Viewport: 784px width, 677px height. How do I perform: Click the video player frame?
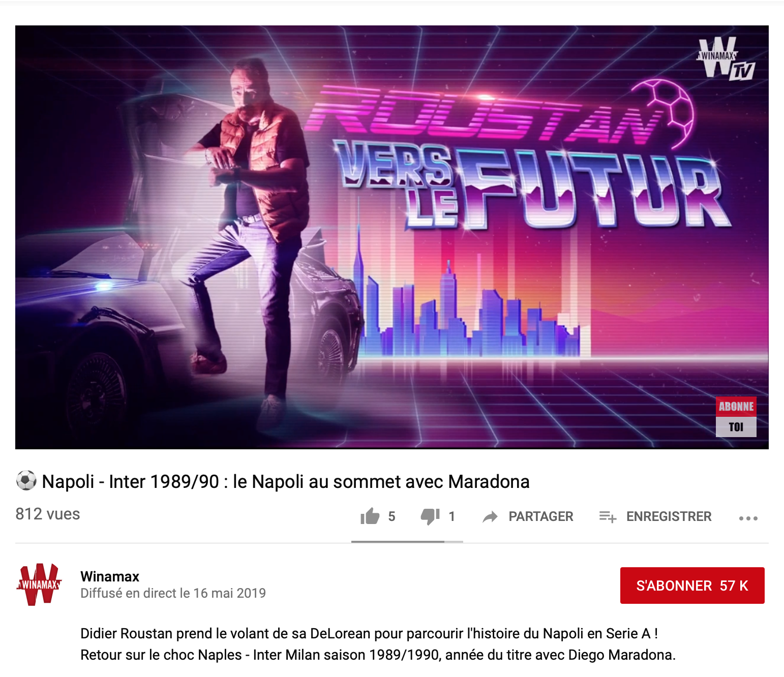391,237
